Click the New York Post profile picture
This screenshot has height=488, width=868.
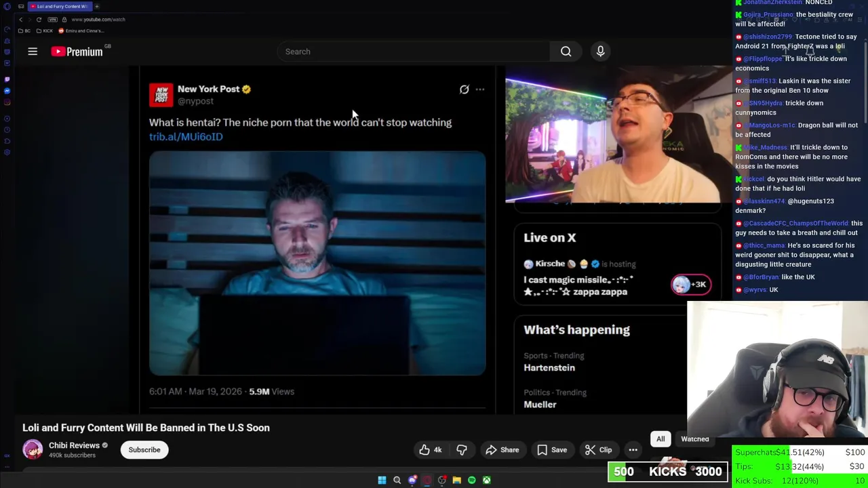161,95
